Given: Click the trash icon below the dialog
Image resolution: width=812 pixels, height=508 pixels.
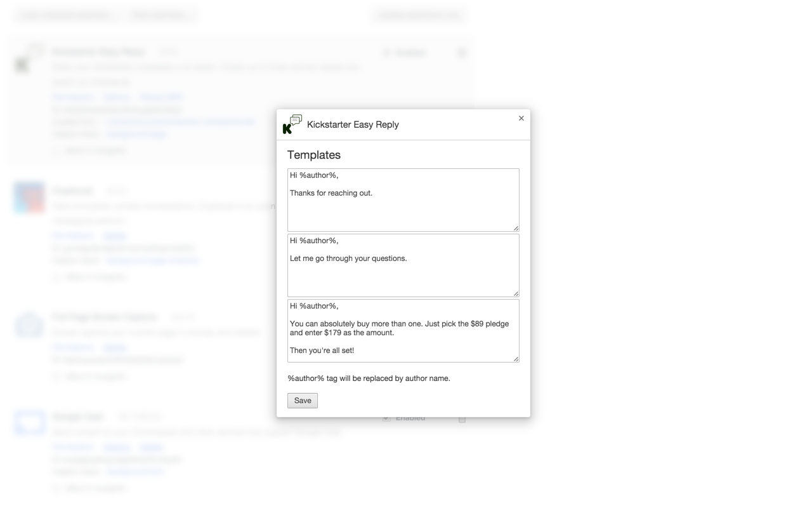Looking at the screenshot, I should coord(462,419).
